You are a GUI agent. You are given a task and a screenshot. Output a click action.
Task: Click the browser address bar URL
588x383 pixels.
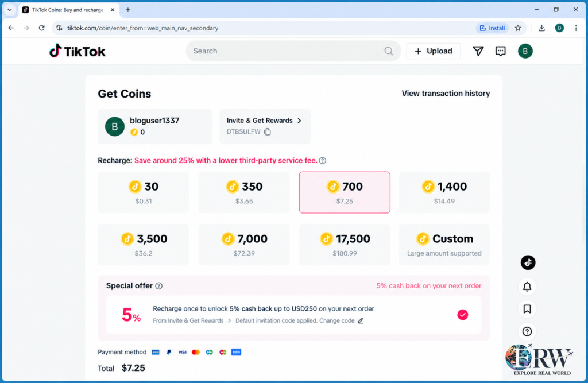point(142,28)
